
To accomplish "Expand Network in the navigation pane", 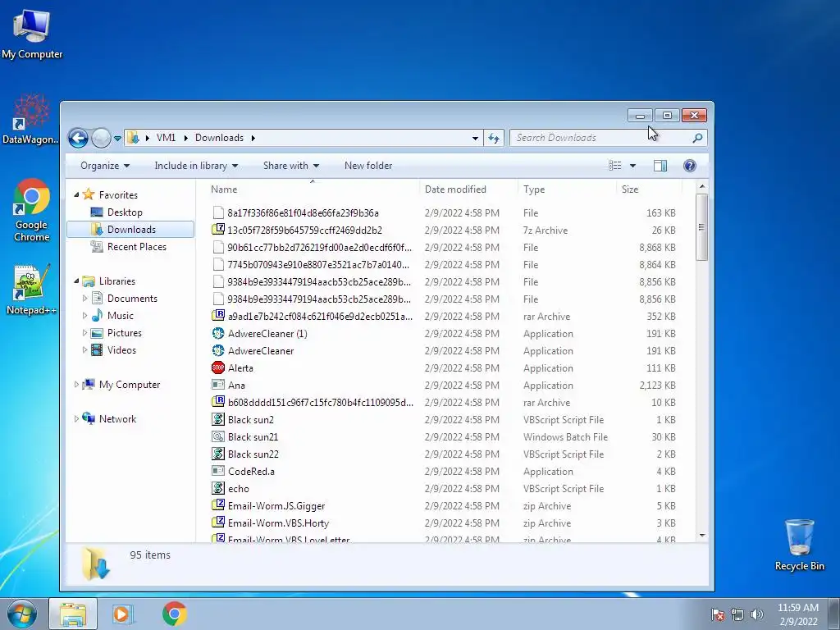I will pyautogui.click(x=76, y=419).
